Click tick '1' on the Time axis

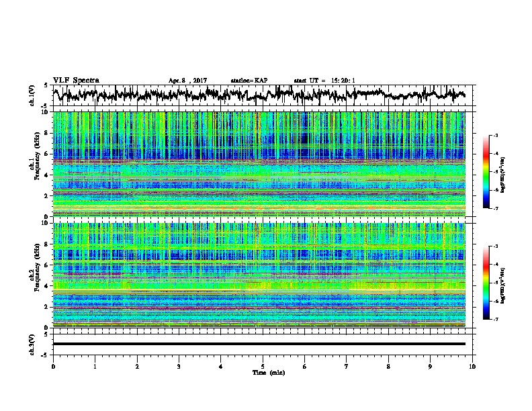(95, 367)
